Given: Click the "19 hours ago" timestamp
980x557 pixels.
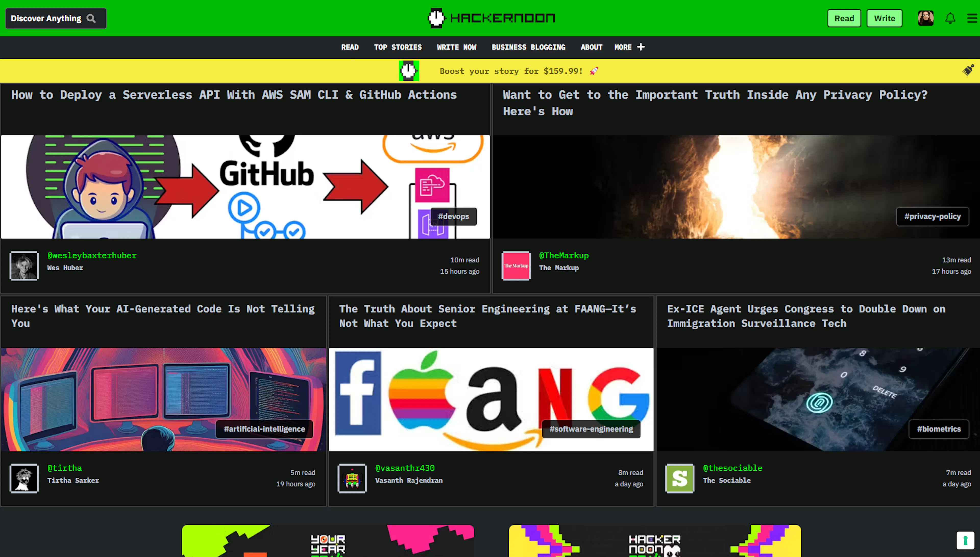Looking at the screenshot, I should pyautogui.click(x=296, y=484).
